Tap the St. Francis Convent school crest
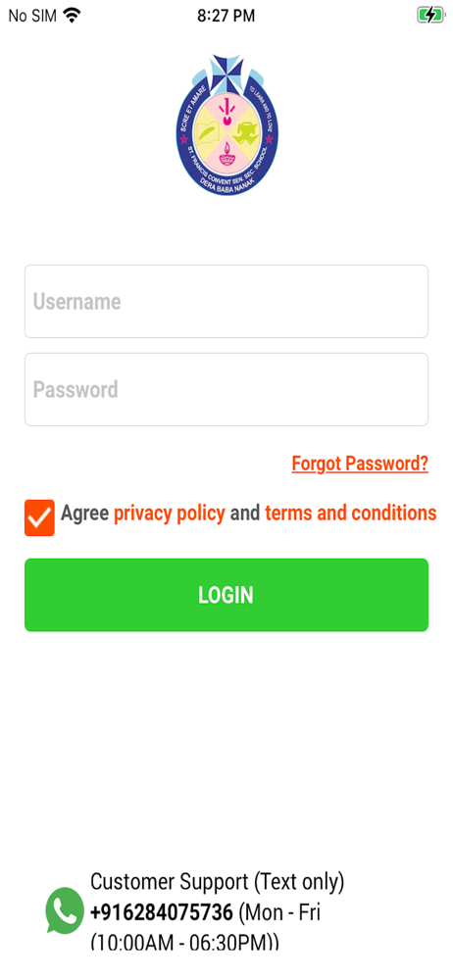The height and width of the screenshot is (980, 453). point(226,125)
